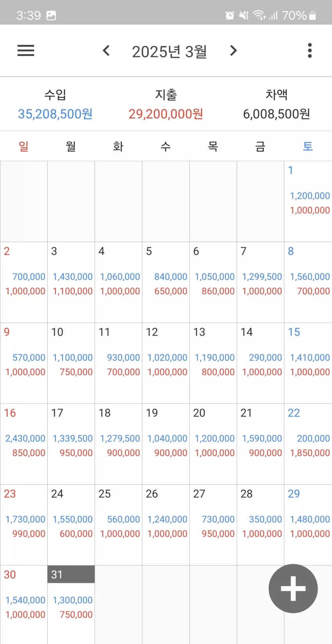Tap the plus add-entry button
Screen dimensions: 332x644
point(293,589)
